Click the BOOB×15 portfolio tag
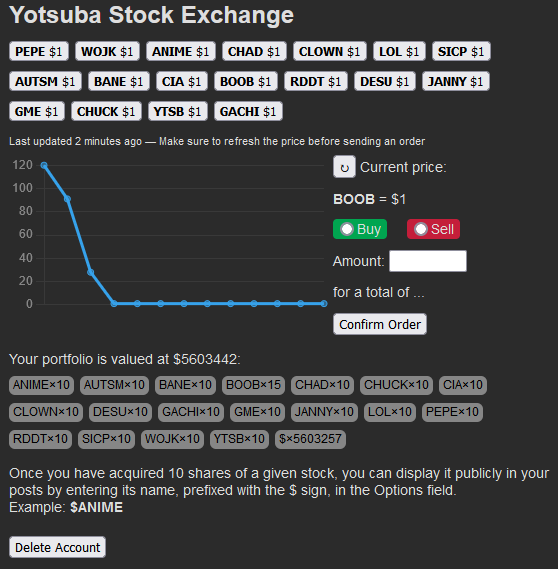 coord(253,385)
